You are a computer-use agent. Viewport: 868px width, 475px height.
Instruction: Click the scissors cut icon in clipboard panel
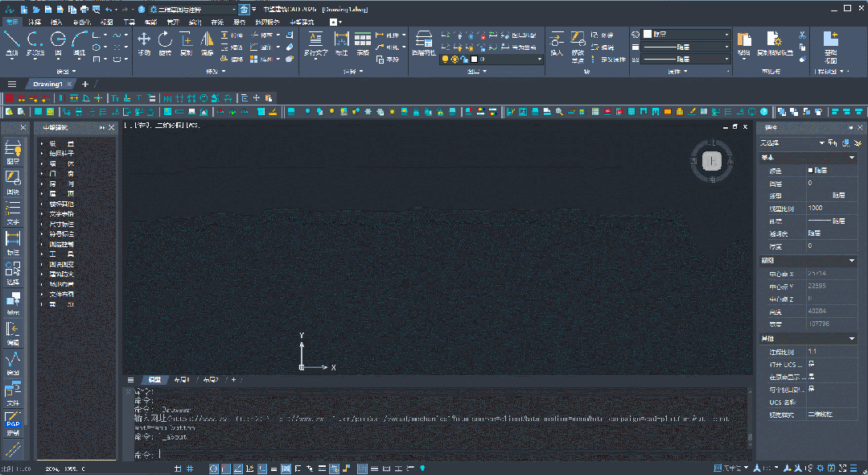click(802, 35)
